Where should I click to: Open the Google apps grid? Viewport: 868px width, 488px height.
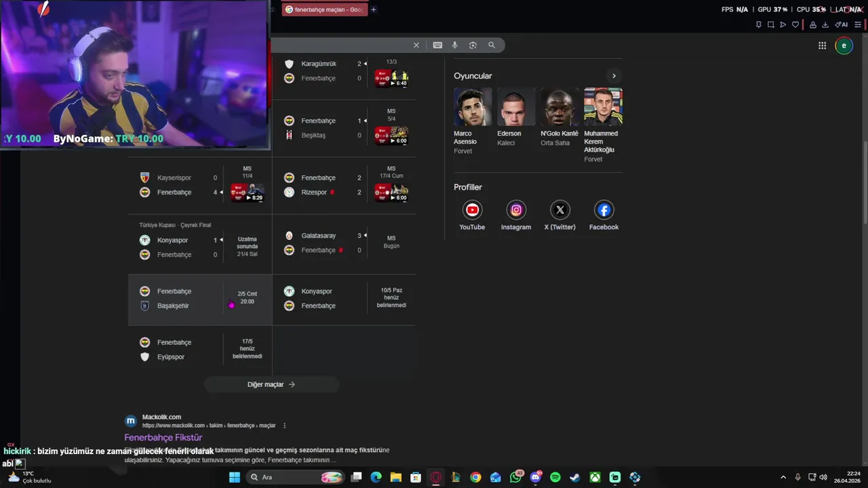coord(822,45)
